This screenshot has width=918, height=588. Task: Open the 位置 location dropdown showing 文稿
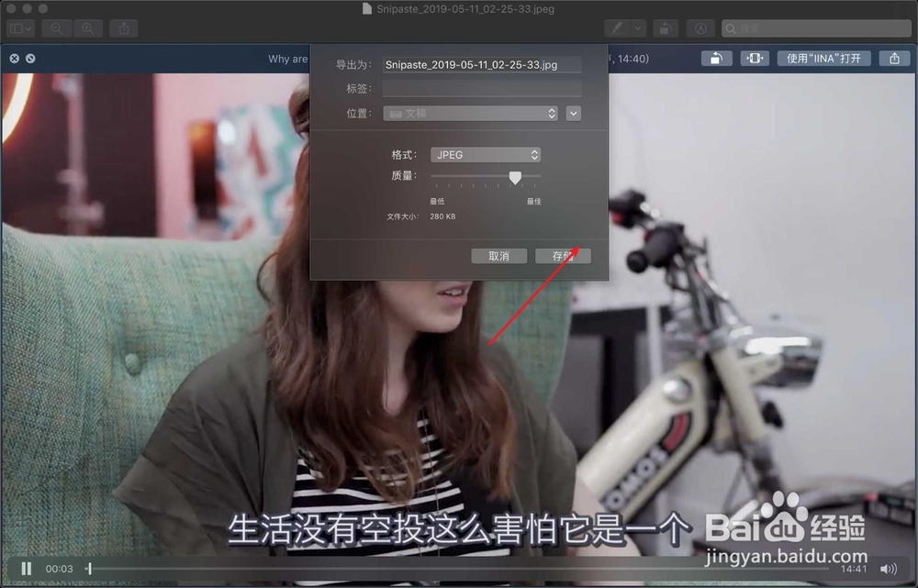coord(470,113)
